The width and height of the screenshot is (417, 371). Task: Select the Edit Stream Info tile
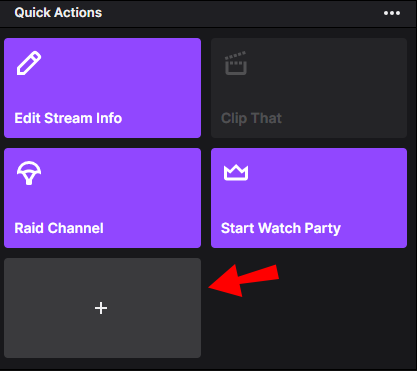(102, 88)
